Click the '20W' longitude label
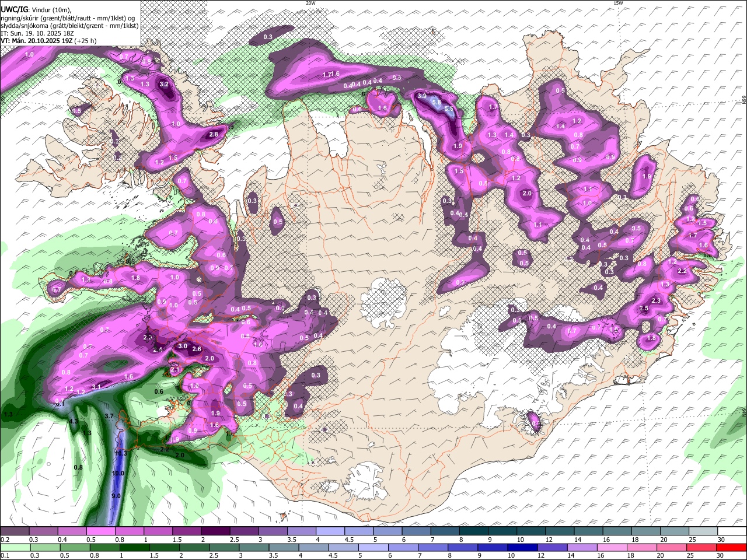The height and width of the screenshot is (560, 747). (x=310, y=3)
